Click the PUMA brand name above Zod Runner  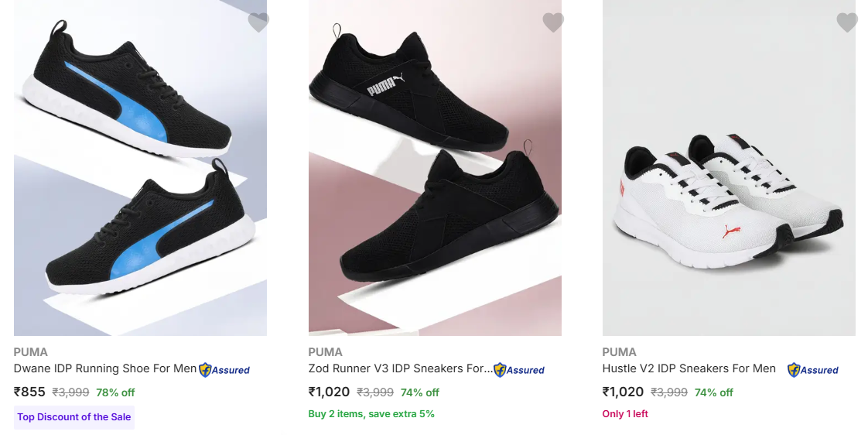pyautogui.click(x=325, y=352)
